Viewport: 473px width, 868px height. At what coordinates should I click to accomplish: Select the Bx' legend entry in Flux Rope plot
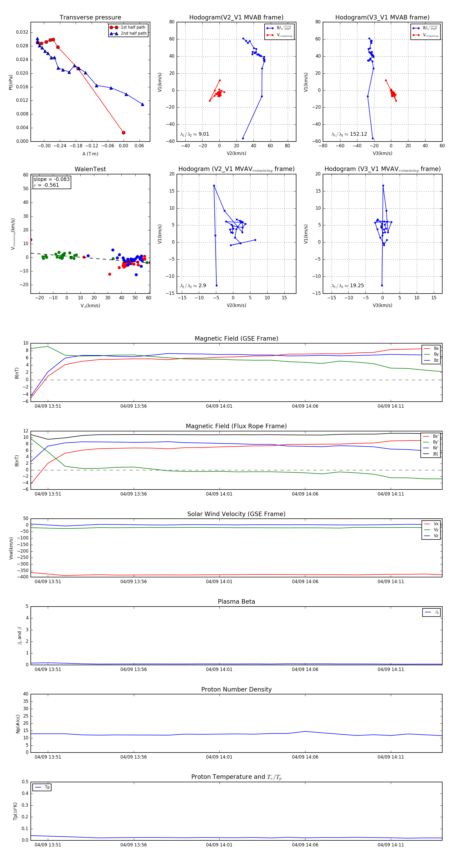coord(431,436)
